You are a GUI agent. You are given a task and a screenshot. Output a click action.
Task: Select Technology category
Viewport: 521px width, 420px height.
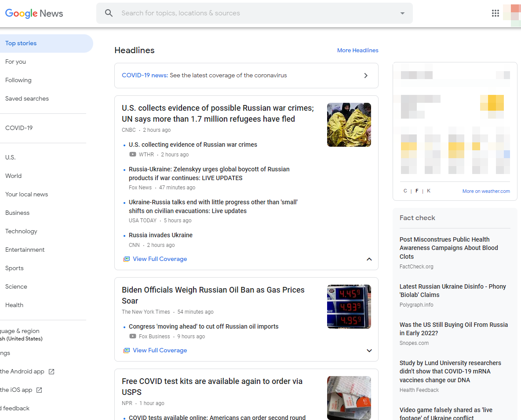point(21,232)
